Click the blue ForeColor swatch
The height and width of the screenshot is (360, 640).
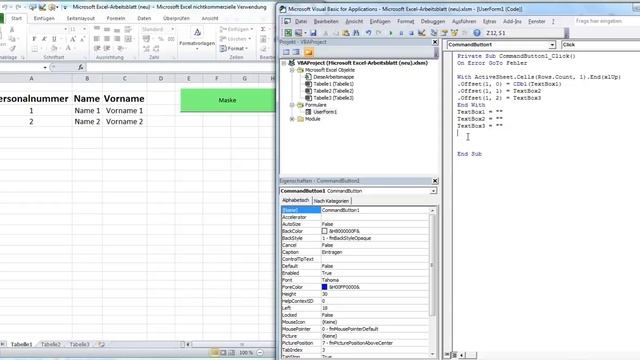(324, 287)
